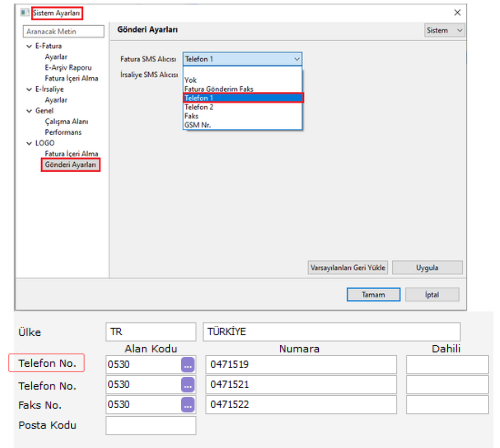Image resolution: width=500 pixels, height=448 pixels.
Task: Choose GSM Nr. in the dropdown list
Action: [242, 125]
